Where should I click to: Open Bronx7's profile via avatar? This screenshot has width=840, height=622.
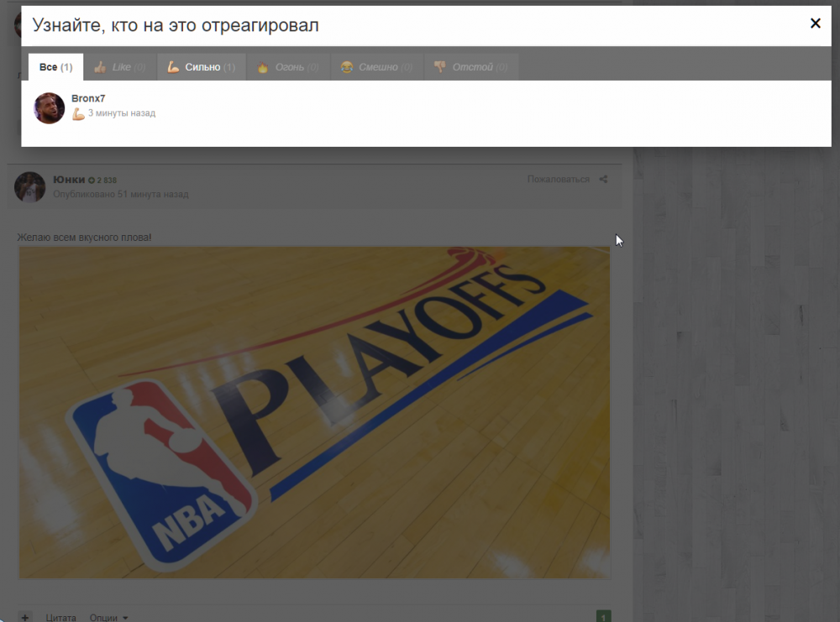tap(49, 108)
